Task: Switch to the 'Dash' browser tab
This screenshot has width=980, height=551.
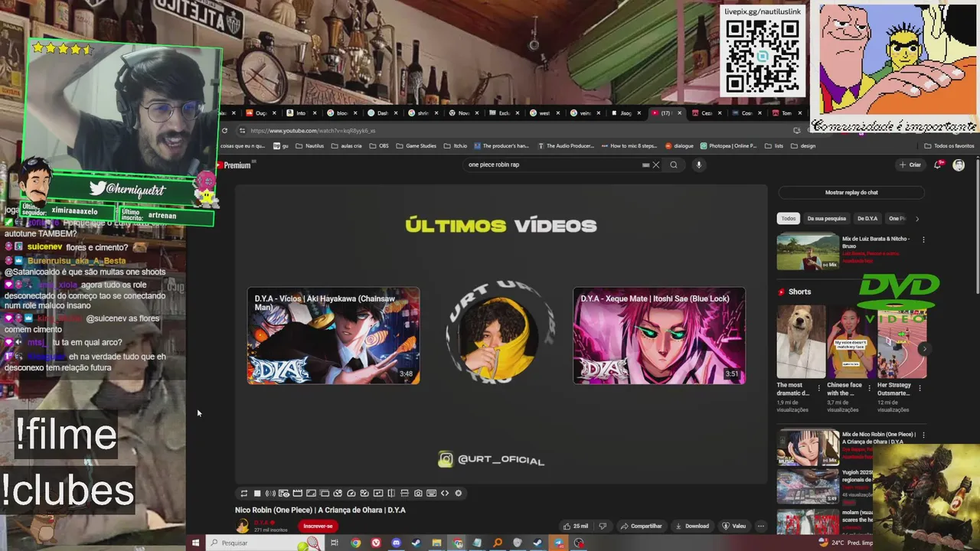Action: [x=382, y=113]
